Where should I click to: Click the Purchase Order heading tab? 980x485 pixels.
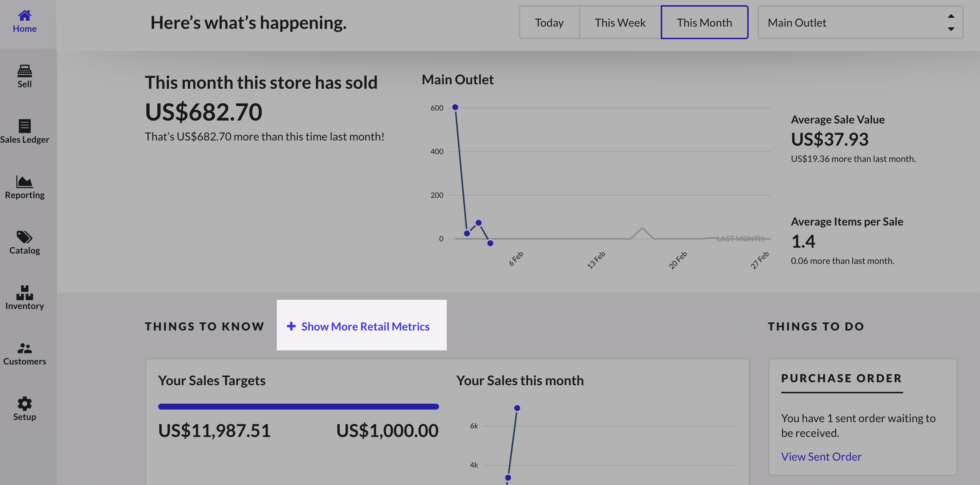coord(841,379)
